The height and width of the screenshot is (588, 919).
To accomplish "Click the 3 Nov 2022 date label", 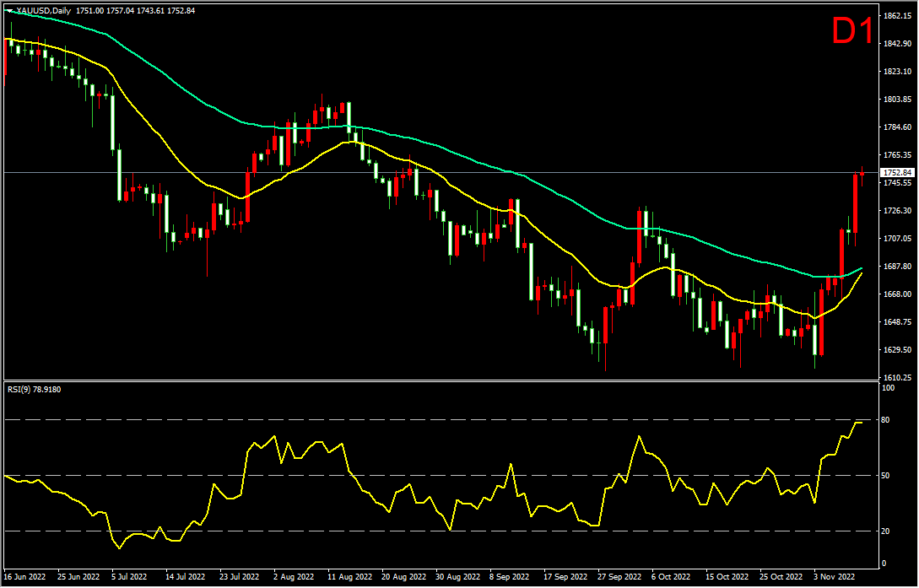I will pos(835,577).
